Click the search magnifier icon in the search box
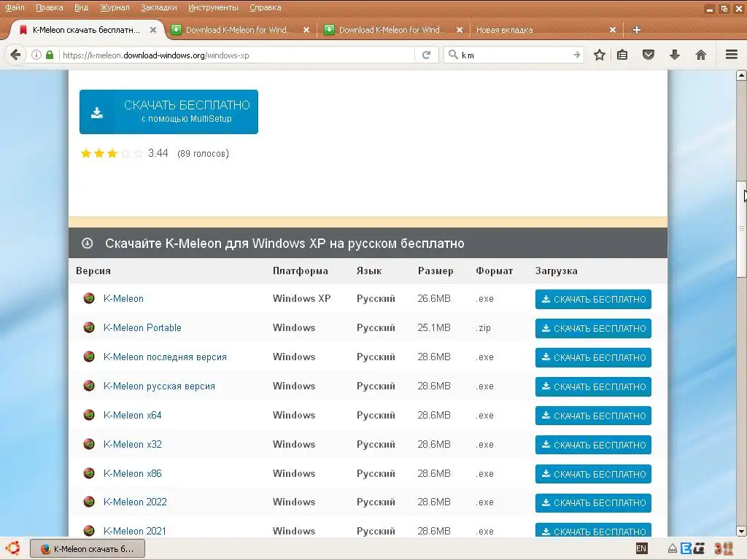The width and height of the screenshot is (747, 560). tap(453, 55)
